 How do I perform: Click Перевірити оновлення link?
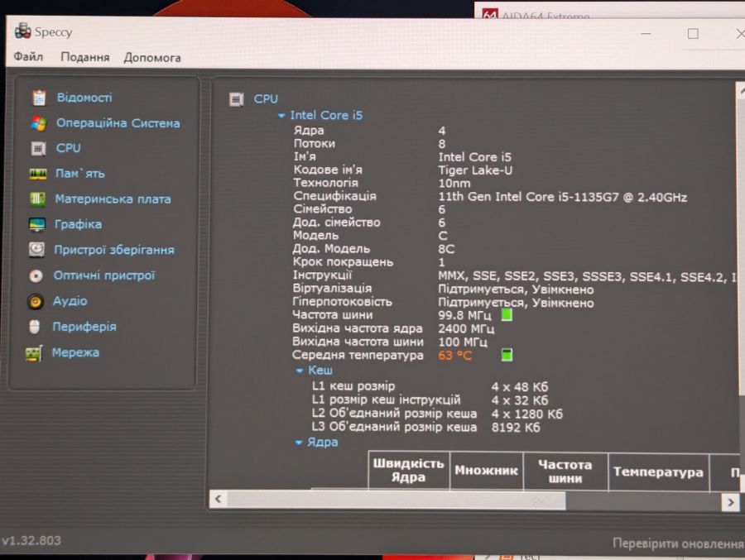click(677, 543)
